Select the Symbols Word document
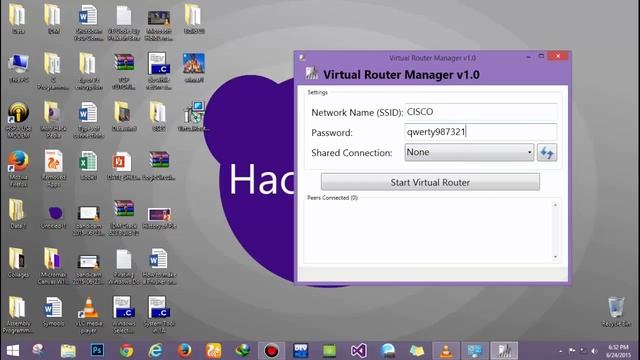Screen dimensions: 640x360 click(53, 312)
